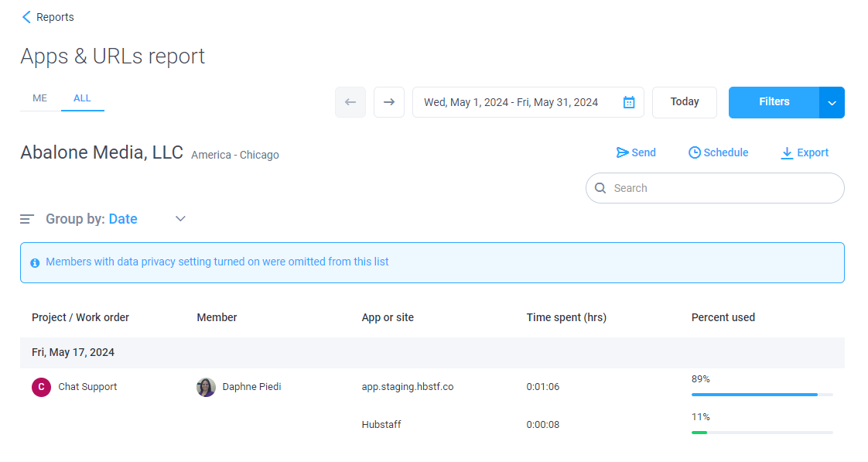Screen dimensions: 868x462
Task: Switch to the ME tab
Action: 40,98
